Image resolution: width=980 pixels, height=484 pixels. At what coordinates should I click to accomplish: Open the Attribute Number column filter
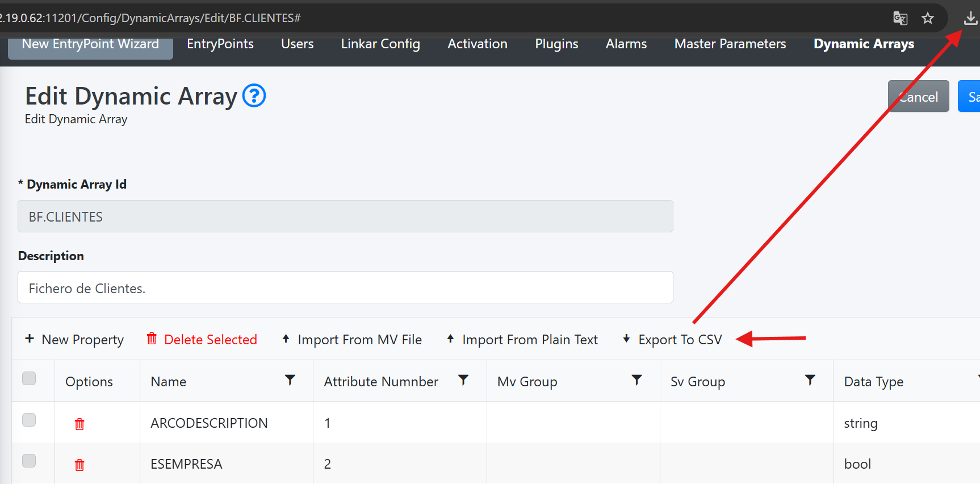click(463, 380)
